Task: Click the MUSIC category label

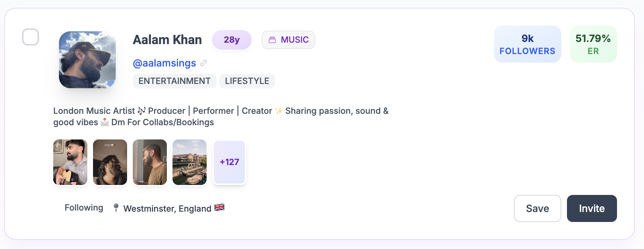Action: coord(294,40)
